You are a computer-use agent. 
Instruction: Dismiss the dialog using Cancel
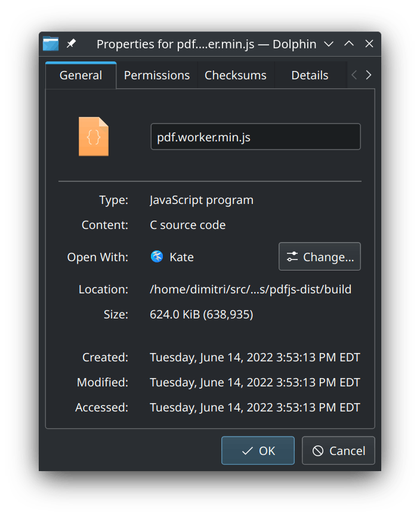coord(338,451)
